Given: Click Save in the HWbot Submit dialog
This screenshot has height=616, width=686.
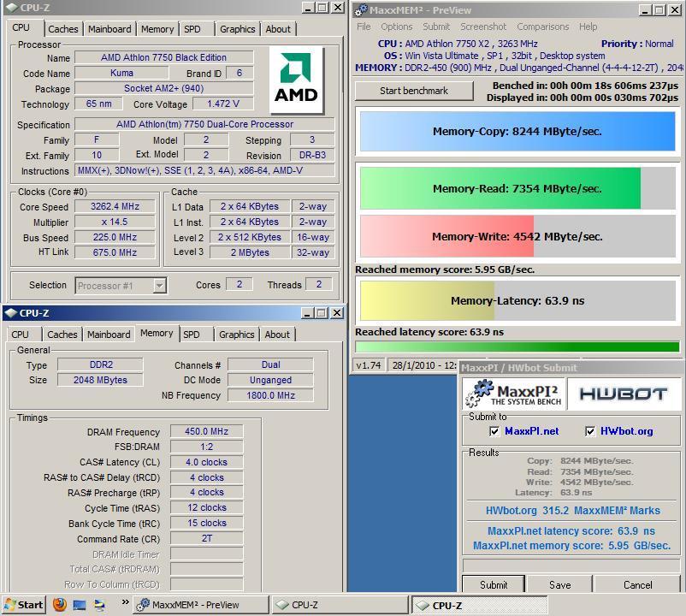Looking at the screenshot, I should click(x=559, y=585).
